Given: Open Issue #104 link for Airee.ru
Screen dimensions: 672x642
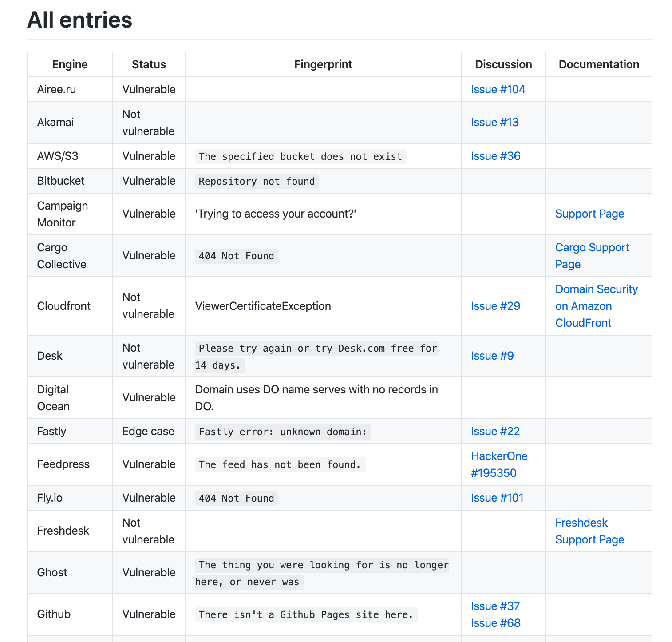Looking at the screenshot, I should click(x=498, y=89).
